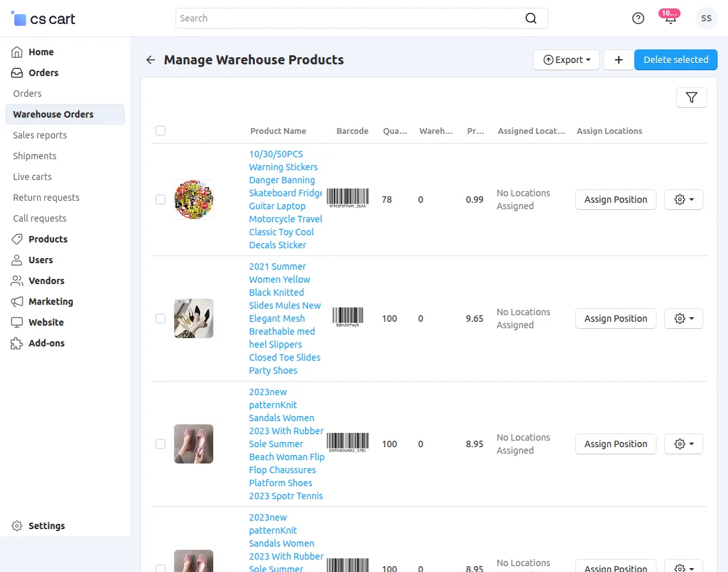728x572 pixels.
Task: Toggle the select-all checkbox in table header
Action: 161,131
